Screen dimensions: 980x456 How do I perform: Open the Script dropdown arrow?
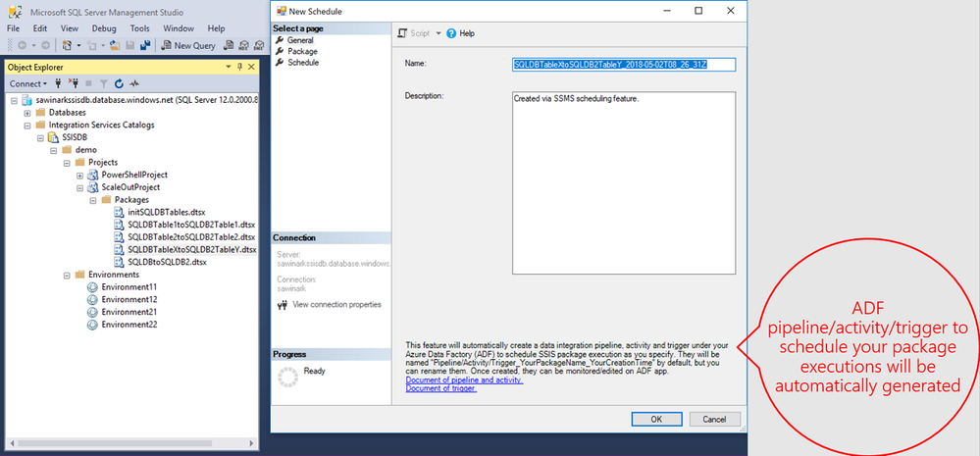(x=438, y=33)
